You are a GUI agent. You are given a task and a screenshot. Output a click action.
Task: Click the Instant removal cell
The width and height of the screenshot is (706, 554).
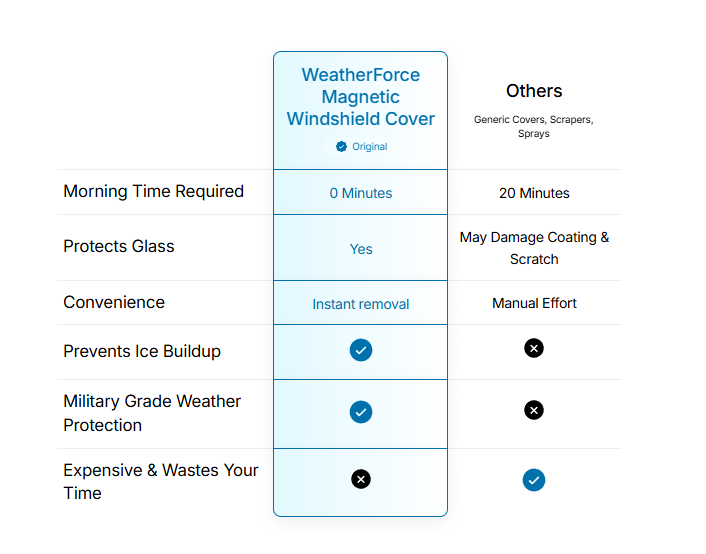click(361, 304)
